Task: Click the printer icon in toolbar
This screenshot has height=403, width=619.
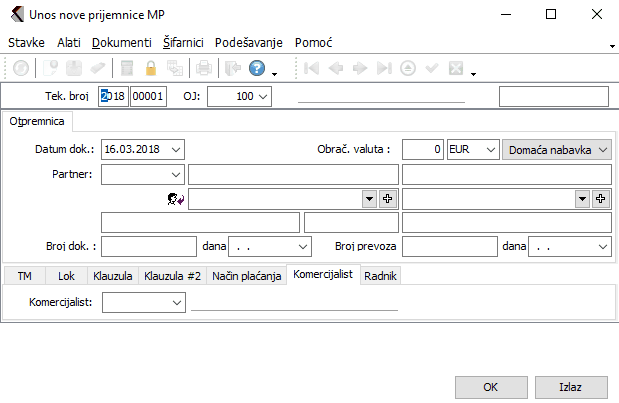Action: (203, 69)
